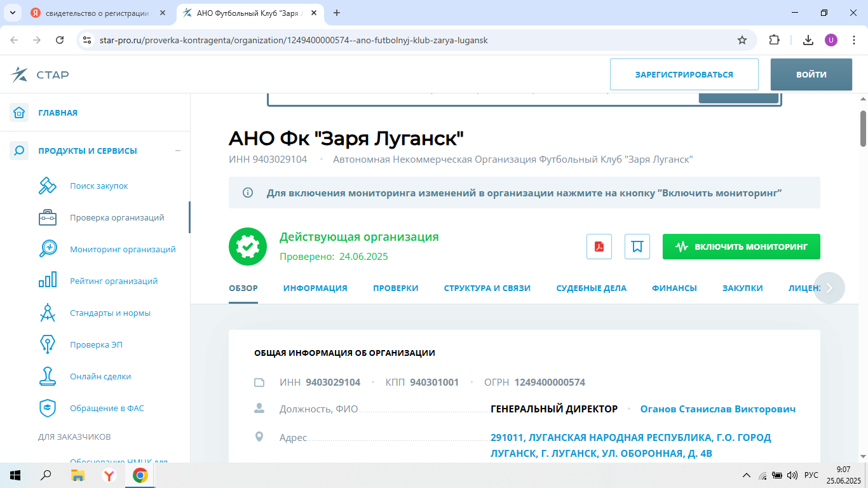Open a new browser tab
Image resolution: width=868 pixels, height=488 pixels.
coord(337,13)
